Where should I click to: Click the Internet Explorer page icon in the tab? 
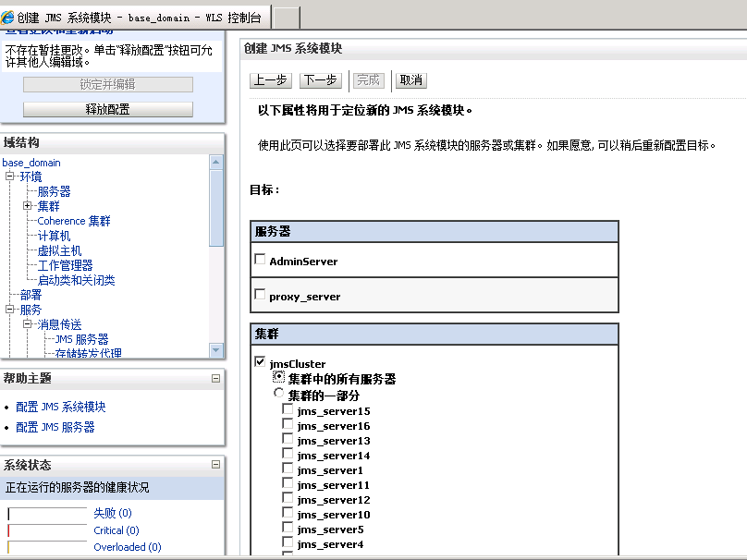pos(7,18)
